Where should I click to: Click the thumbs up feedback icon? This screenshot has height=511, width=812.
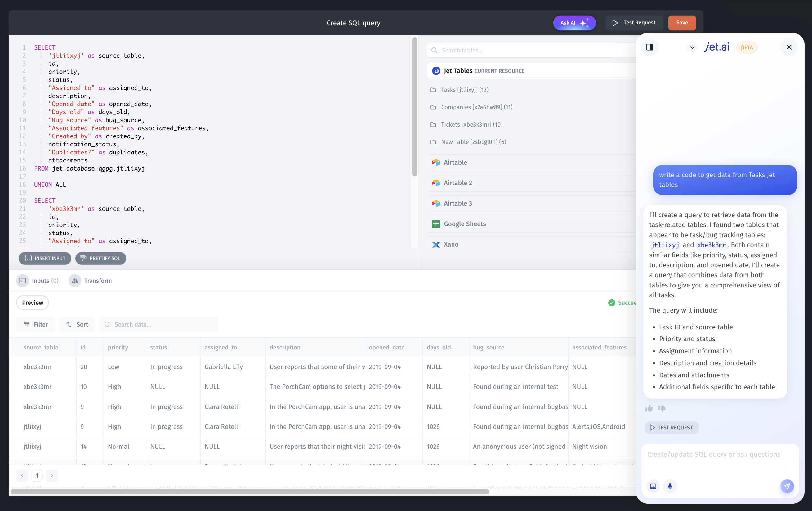pos(649,409)
